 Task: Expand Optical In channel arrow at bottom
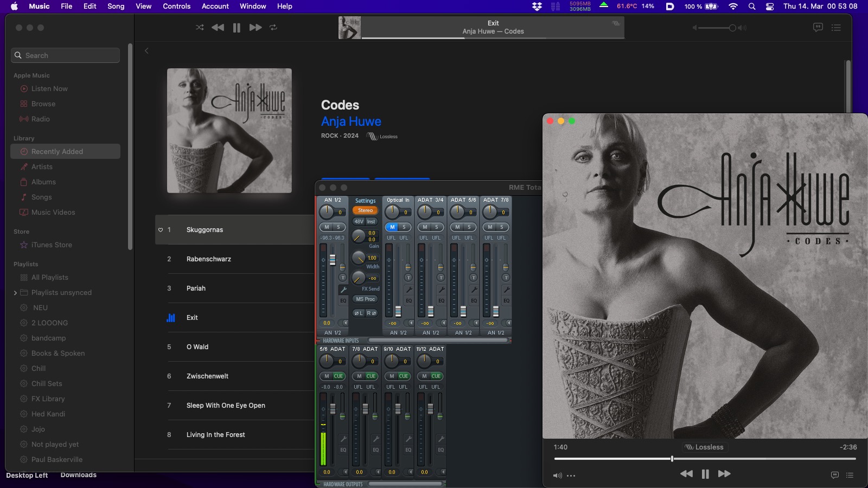(411, 323)
